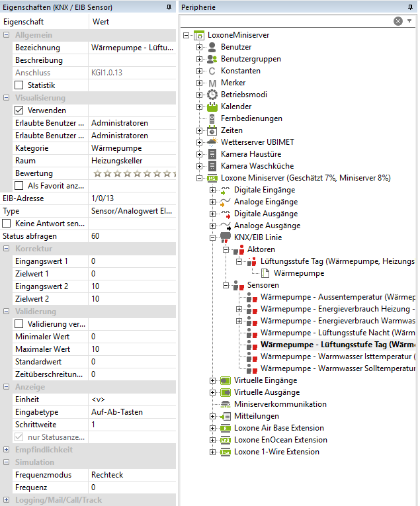Click the Loxone 1-Wire Extension icon
The height and width of the screenshot is (506, 420).
(x=225, y=452)
